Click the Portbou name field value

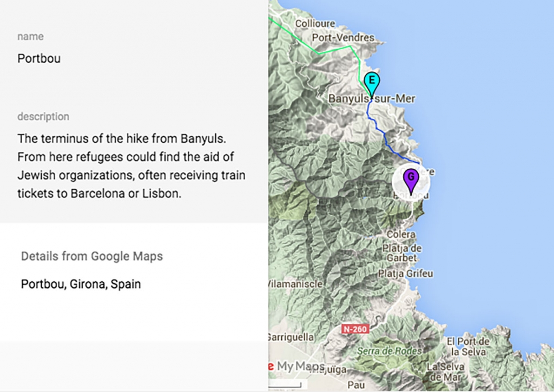coord(39,58)
